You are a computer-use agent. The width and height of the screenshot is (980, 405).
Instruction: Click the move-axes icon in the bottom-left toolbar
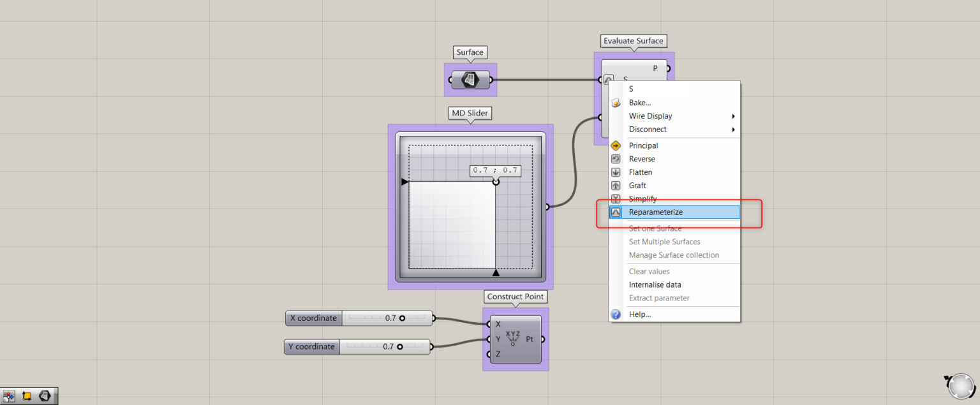pos(8,395)
